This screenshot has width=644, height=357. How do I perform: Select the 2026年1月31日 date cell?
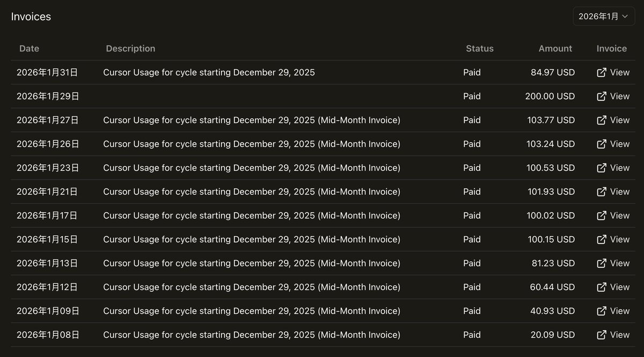tap(47, 72)
